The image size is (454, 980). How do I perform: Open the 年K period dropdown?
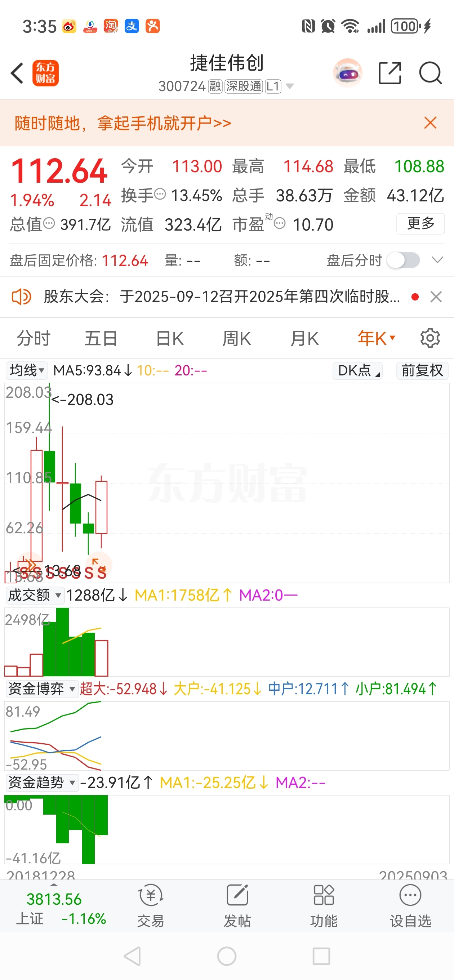[377, 338]
